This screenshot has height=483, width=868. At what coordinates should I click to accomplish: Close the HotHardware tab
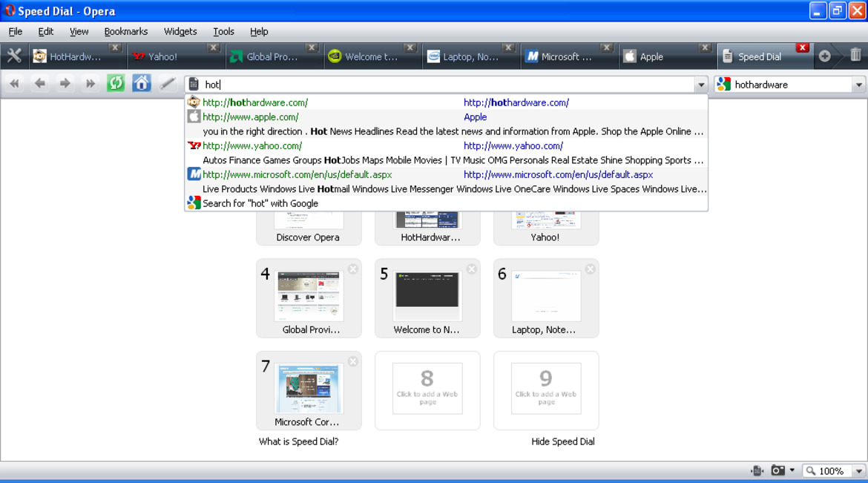114,47
